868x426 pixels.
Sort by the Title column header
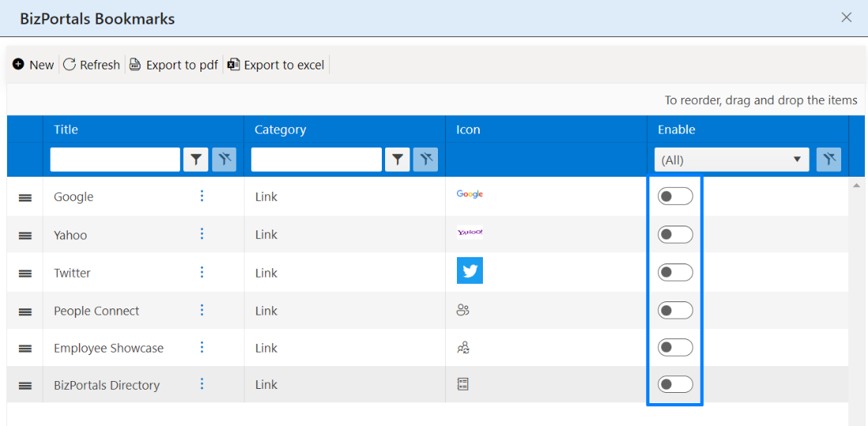[65, 130]
